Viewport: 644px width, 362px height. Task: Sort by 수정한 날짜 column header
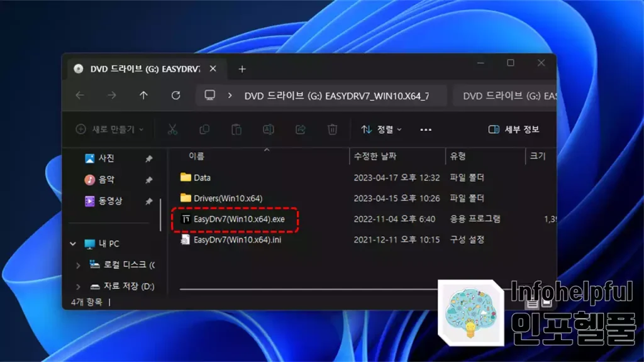[x=375, y=156]
